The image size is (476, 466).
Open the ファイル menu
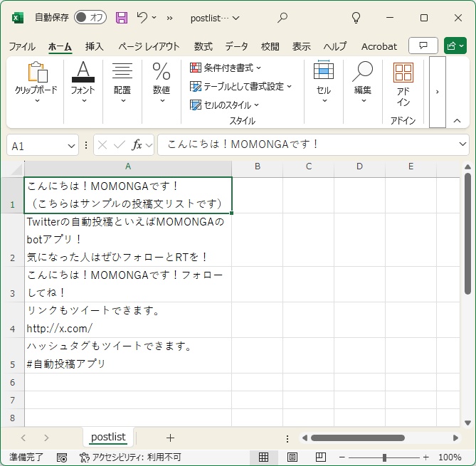click(x=22, y=46)
